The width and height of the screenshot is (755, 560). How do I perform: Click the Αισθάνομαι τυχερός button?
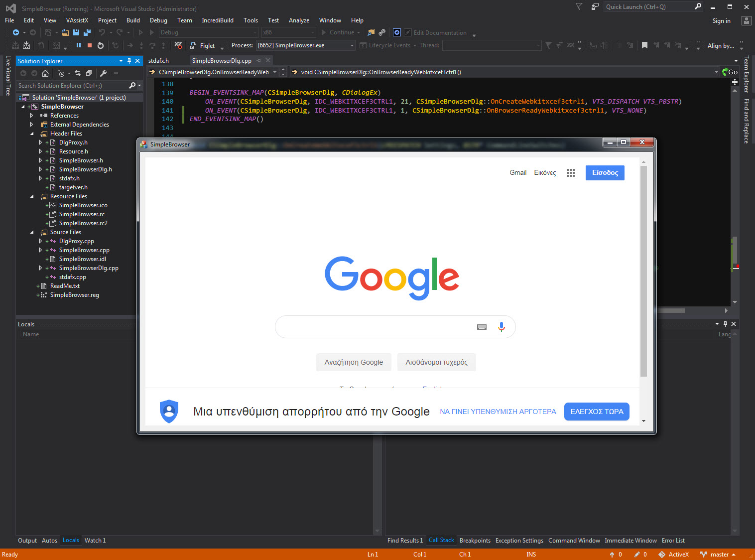(437, 363)
